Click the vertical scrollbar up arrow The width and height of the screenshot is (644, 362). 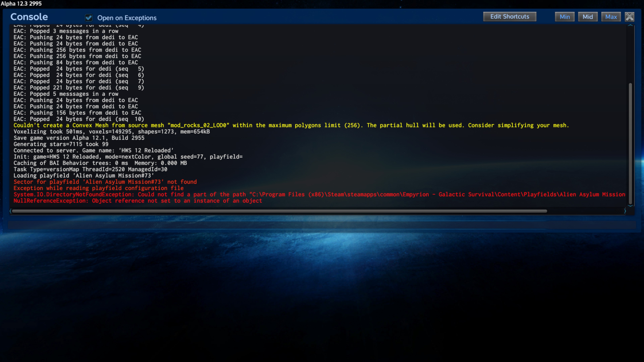[x=630, y=25]
